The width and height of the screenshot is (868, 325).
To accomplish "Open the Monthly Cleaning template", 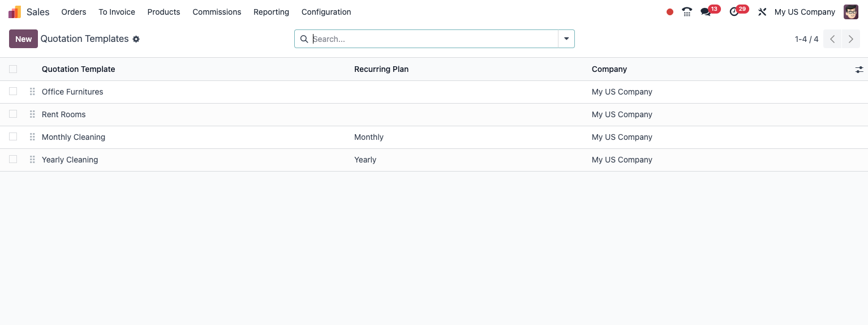I will [74, 137].
